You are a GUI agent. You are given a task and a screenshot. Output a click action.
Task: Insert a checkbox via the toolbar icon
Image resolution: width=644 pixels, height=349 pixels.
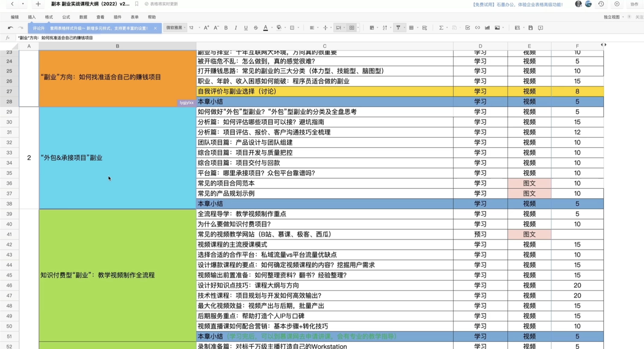coord(468,28)
